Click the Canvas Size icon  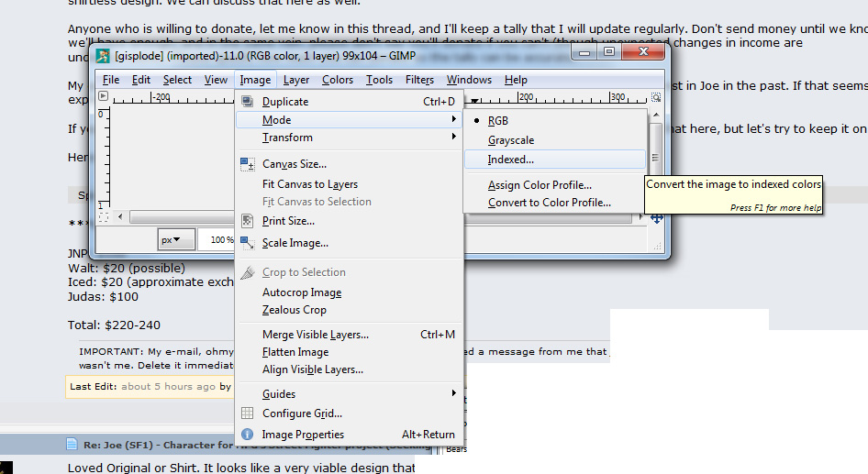(248, 164)
